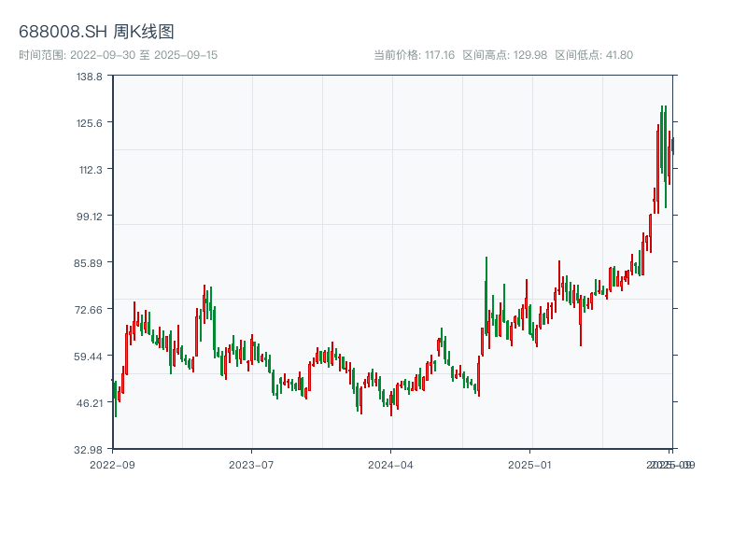Click the chart title 688008.SH 周K线图
Screen dimensions: 747x560
96,32
